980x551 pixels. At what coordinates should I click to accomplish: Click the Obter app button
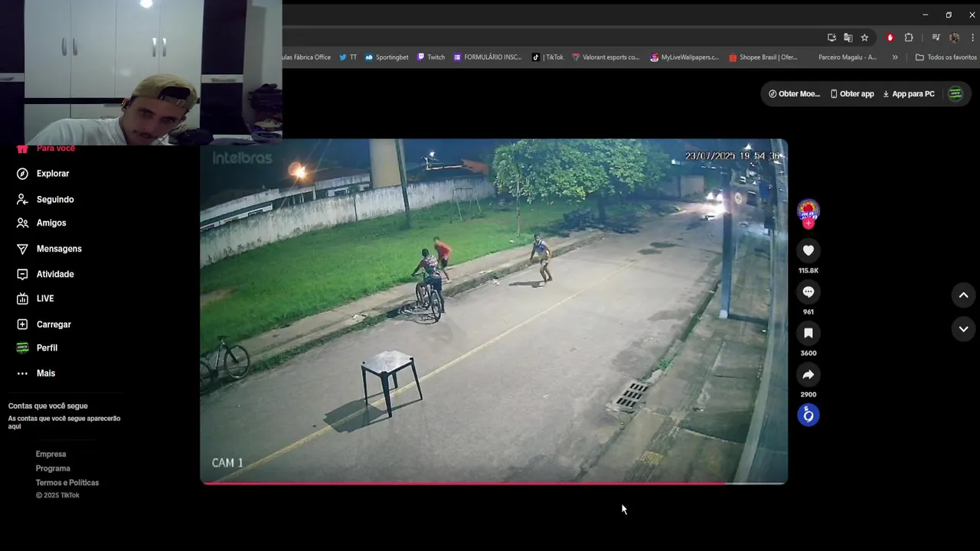[852, 94]
